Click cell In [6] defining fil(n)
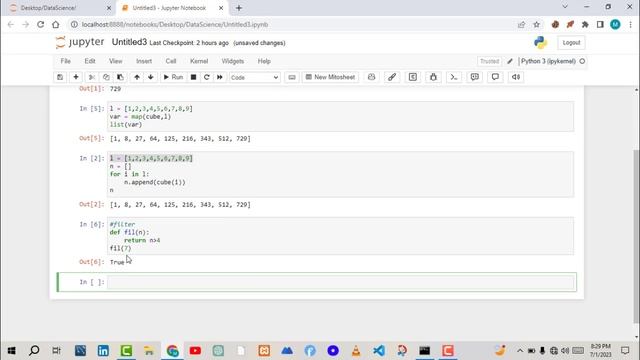This screenshot has width=640, height=360. 340,236
